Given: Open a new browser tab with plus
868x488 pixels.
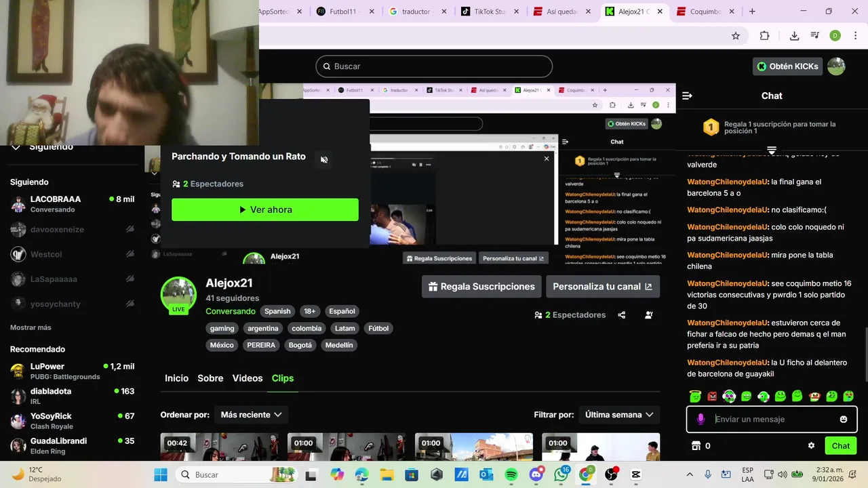Looking at the screenshot, I should click(752, 12).
